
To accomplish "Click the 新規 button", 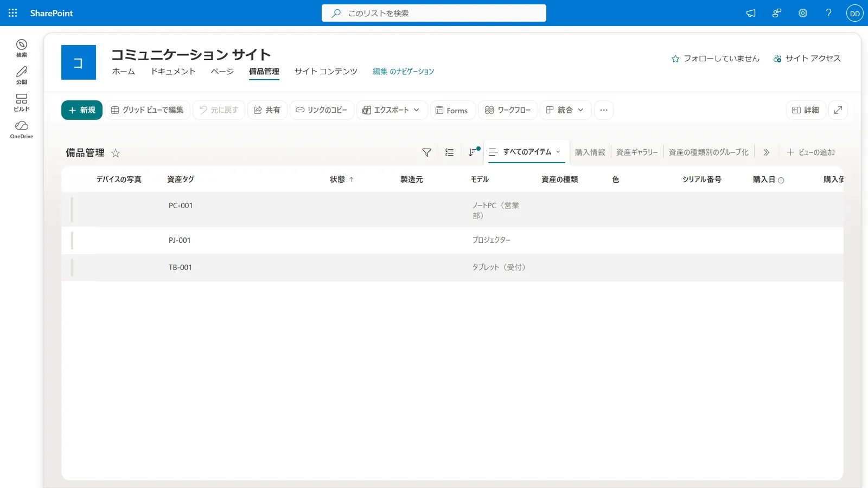I will [x=82, y=110].
